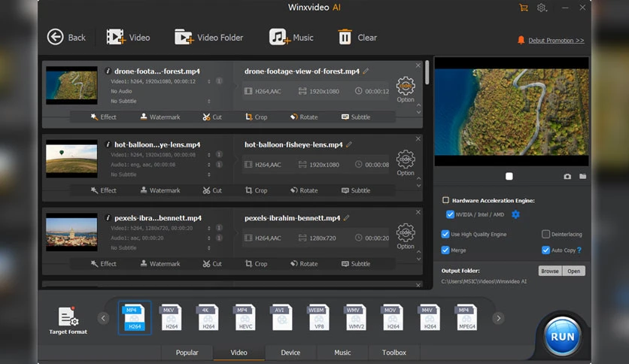This screenshot has height=364, width=629.
Task: Cut the pexels-ibrahim-bennett video
Action: pyautogui.click(x=212, y=264)
